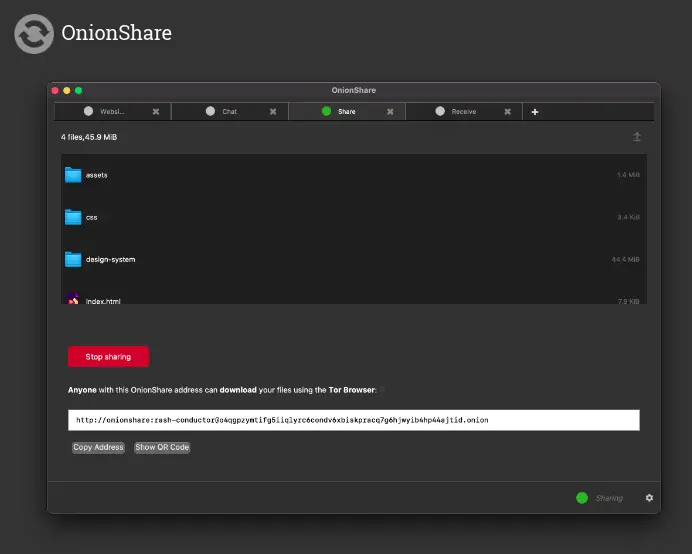Viewport: 692px width, 554px height.
Task: Click the '44.4 MiB' size value
Action: (x=625, y=260)
